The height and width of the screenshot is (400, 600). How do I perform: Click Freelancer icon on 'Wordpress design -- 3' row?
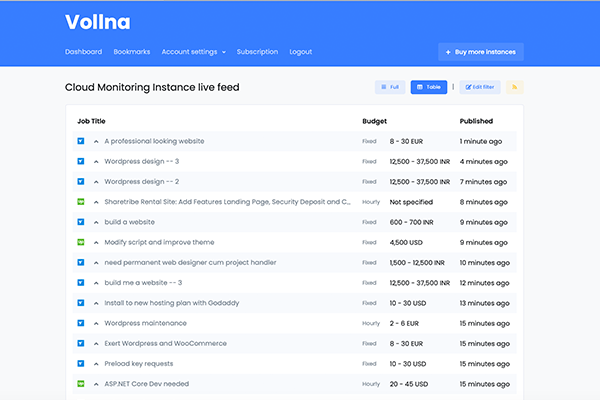click(81, 161)
